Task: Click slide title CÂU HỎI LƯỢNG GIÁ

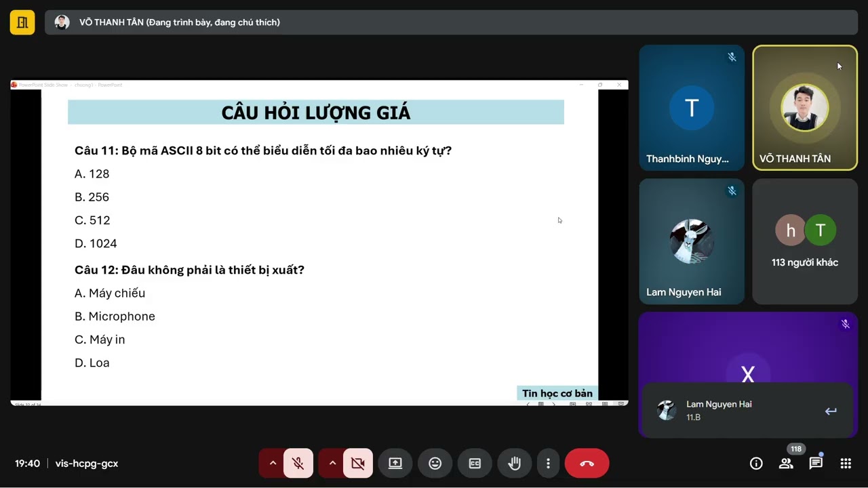Action: coord(316,113)
